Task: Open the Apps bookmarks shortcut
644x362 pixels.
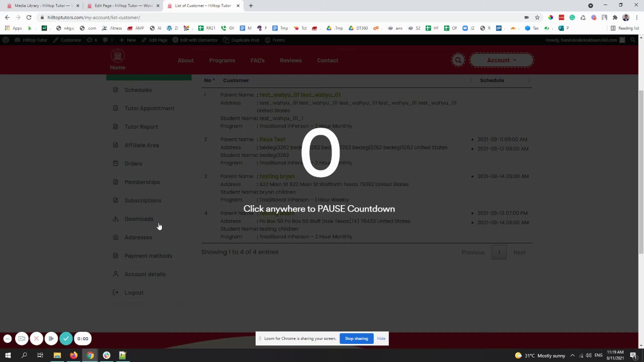Action: point(14,28)
